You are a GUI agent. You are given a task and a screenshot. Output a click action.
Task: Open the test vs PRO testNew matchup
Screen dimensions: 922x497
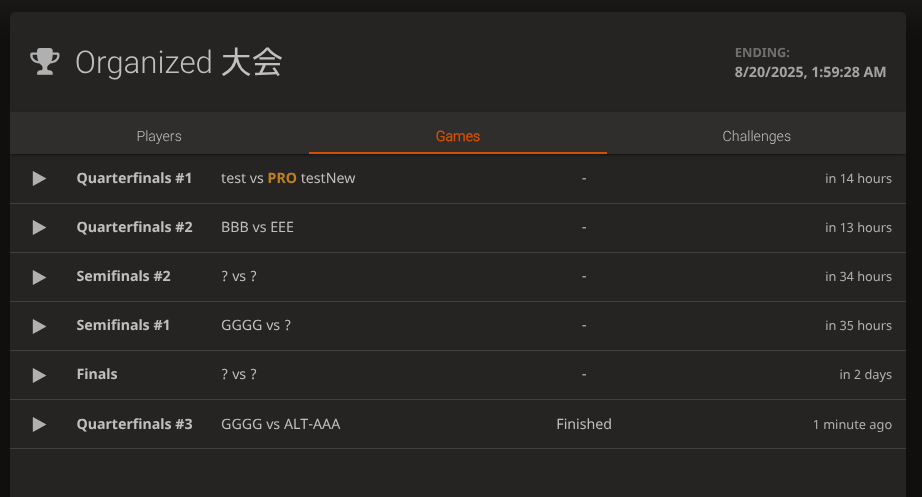(288, 178)
